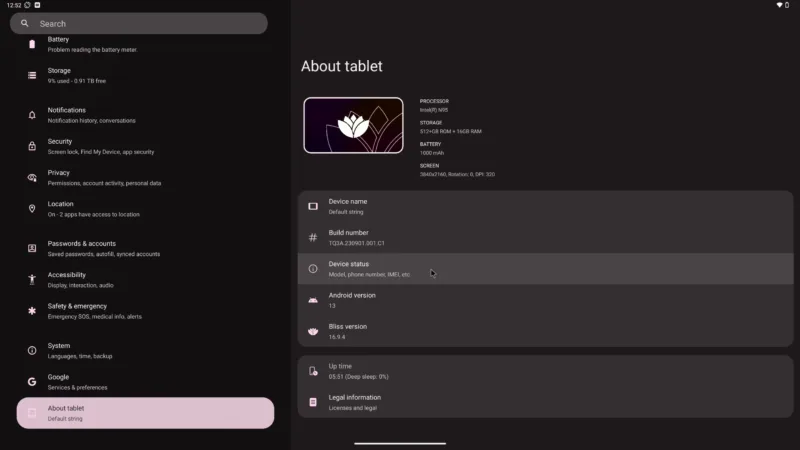Click the Battery icon in sidebar
This screenshot has width=800, height=450.
pyautogui.click(x=32, y=44)
